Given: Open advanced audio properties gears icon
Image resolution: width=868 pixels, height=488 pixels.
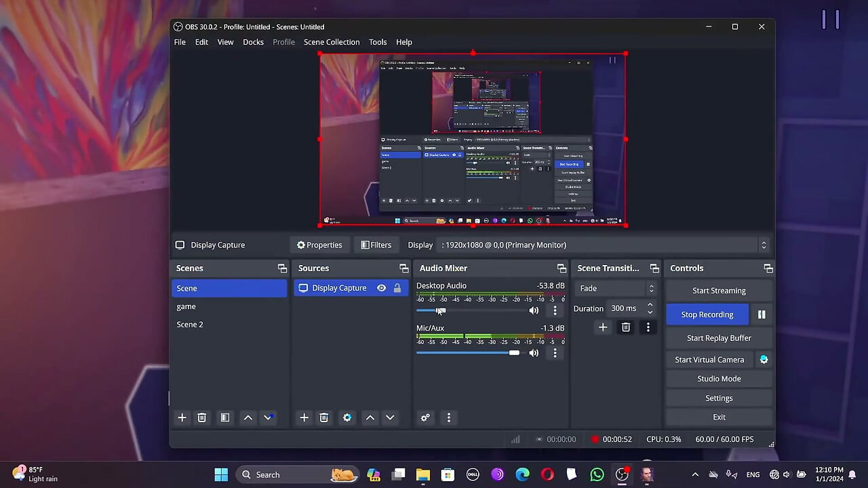Looking at the screenshot, I should pos(425,418).
